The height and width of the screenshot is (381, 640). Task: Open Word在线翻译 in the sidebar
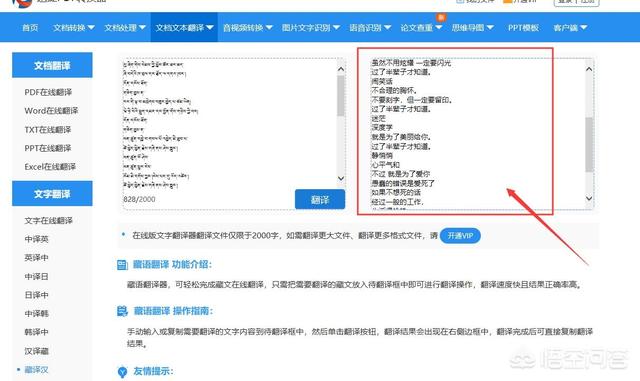pos(51,111)
